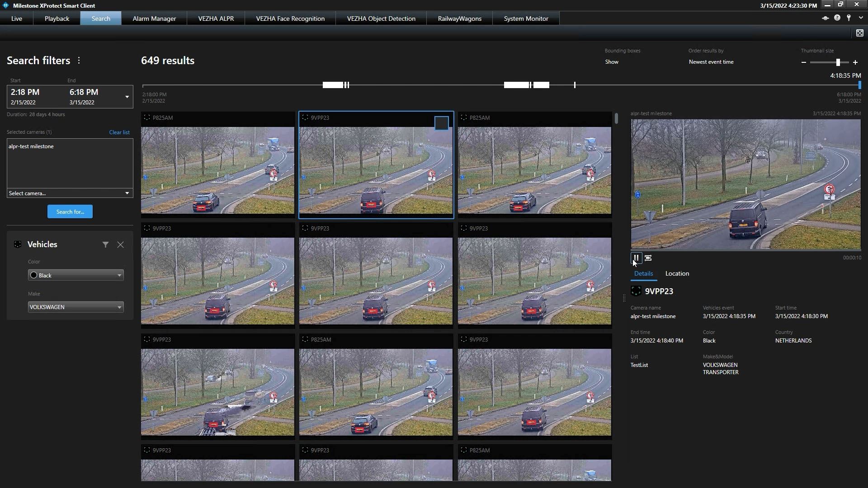Select the Search tab

point(101,19)
